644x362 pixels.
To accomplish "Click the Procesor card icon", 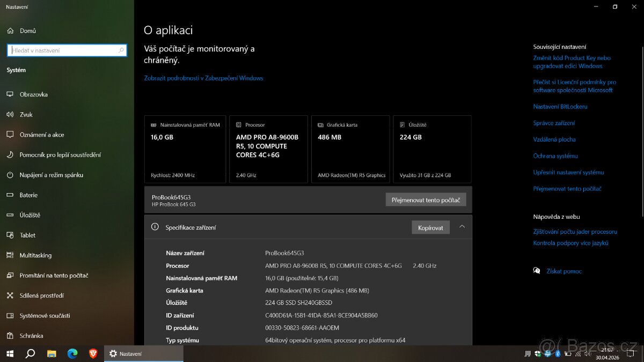I will coord(239,125).
